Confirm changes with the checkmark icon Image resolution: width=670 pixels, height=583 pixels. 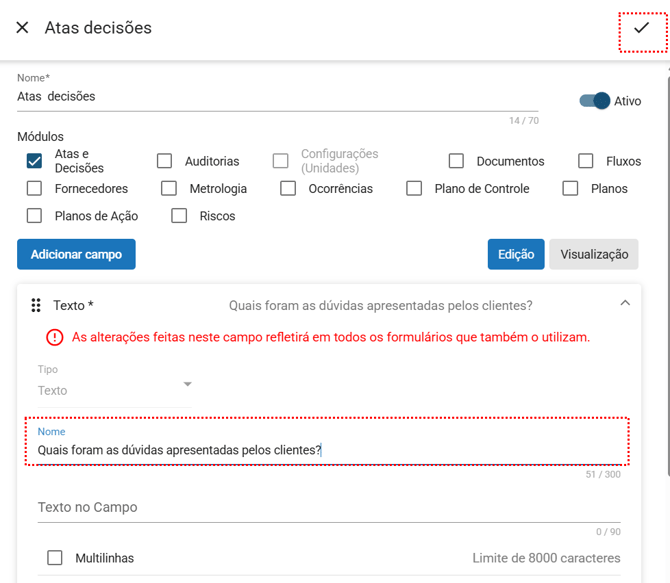coord(641,29)
